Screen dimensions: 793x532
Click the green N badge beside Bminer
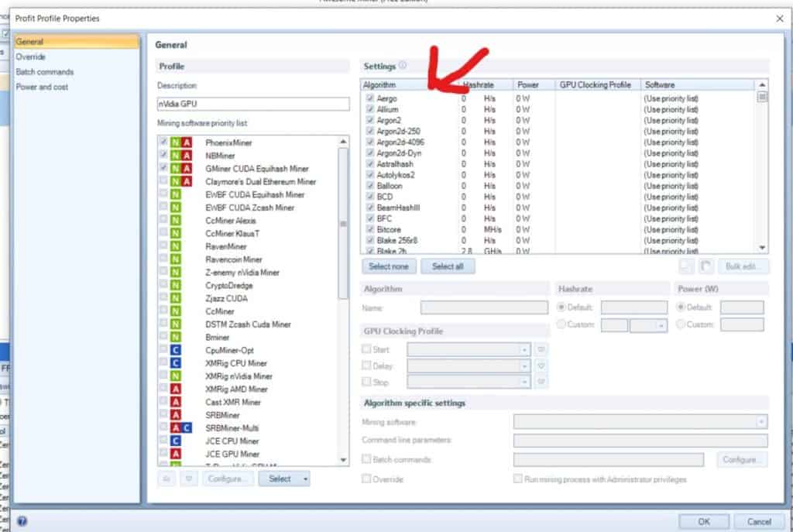tap(176, 337)
